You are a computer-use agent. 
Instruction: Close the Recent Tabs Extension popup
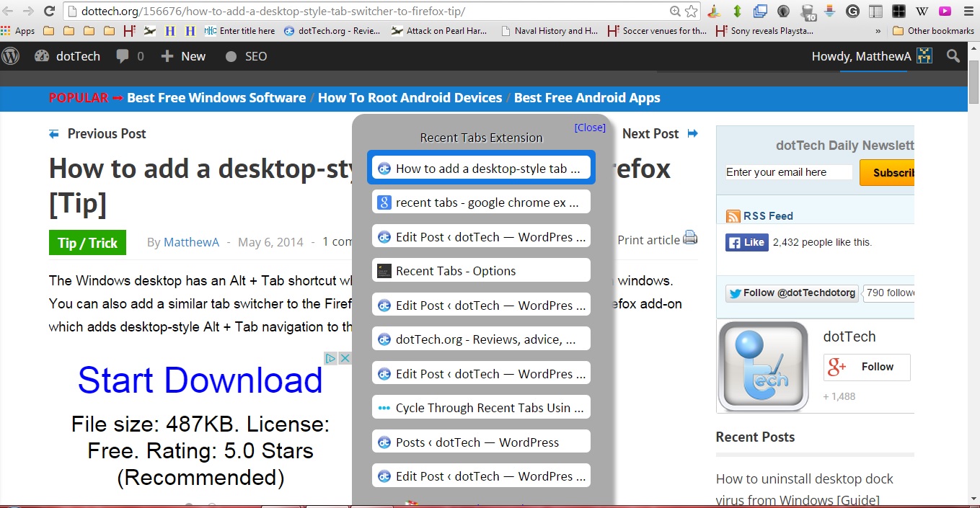590,128
